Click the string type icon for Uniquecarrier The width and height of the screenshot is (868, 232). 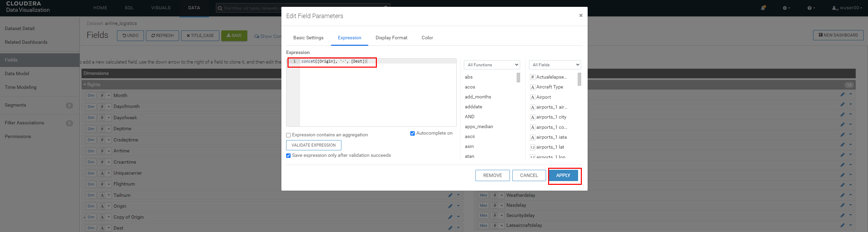[x=102, y=173]
